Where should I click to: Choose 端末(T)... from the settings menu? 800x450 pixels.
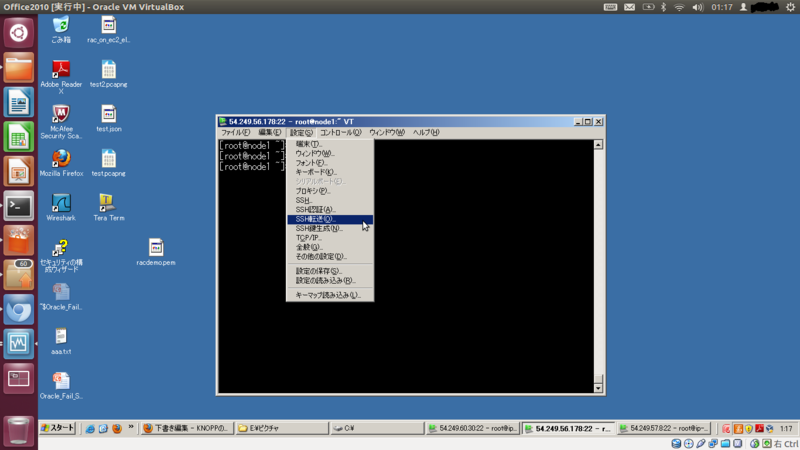330,144
